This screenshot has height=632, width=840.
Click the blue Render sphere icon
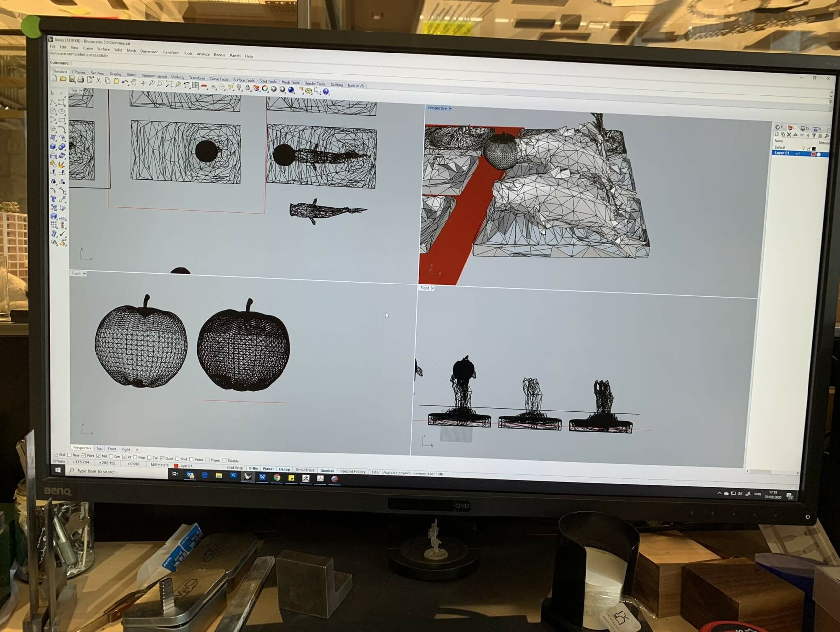pos(291,90)
